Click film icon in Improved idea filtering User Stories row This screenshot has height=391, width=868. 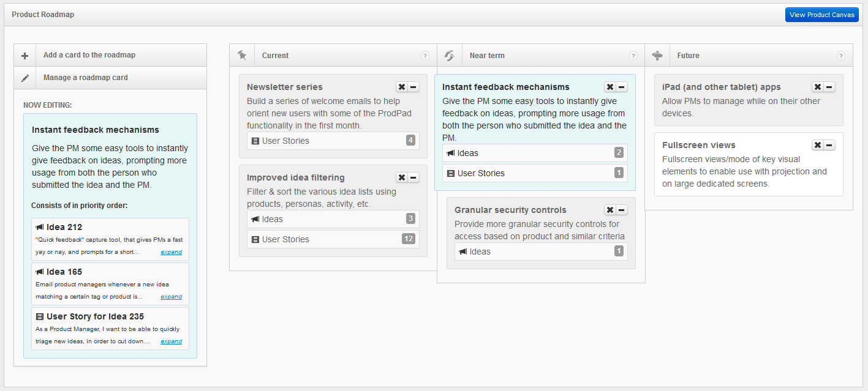tap(255, 239)
